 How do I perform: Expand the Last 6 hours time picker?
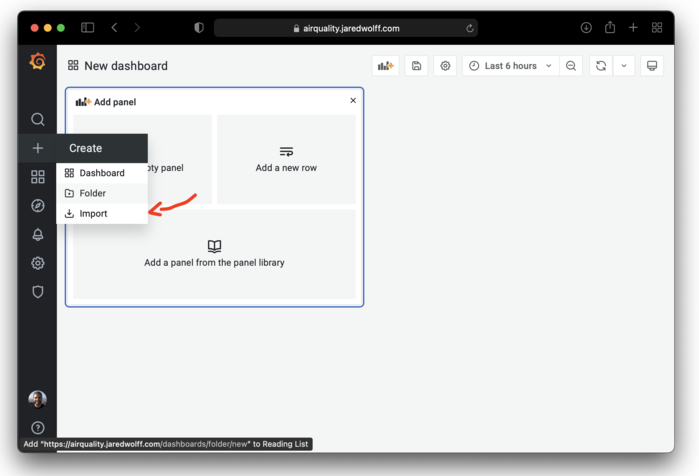510,66
